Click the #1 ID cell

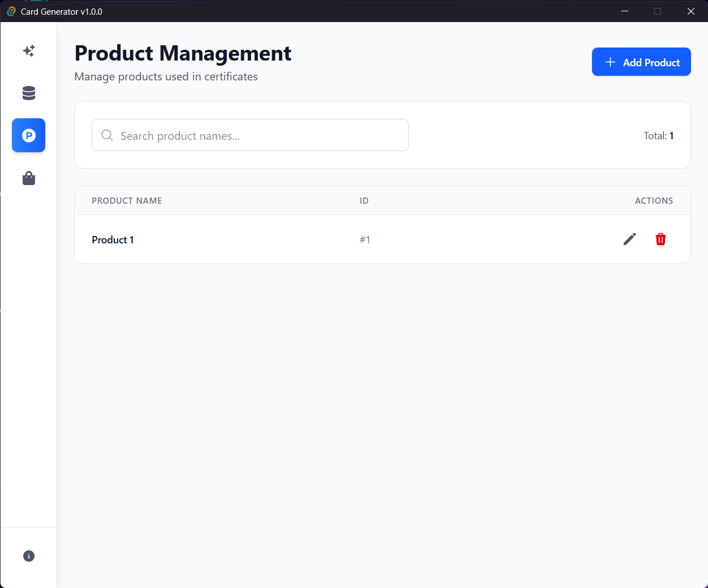point(365,240)
